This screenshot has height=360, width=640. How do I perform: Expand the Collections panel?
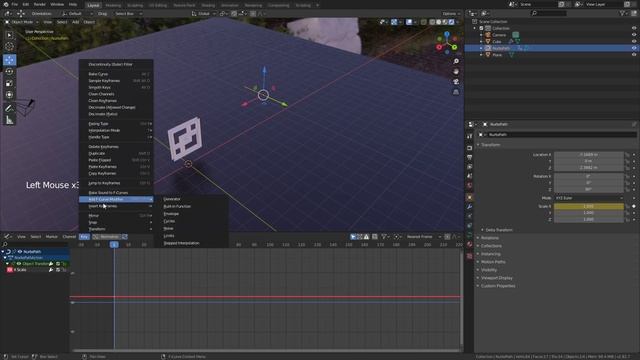point(491,246)
